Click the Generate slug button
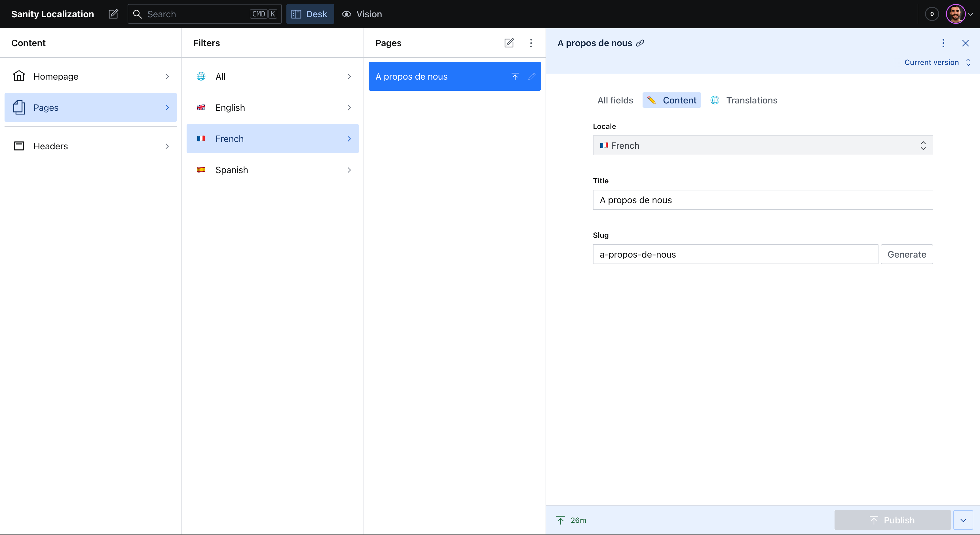 click(907, 254)
